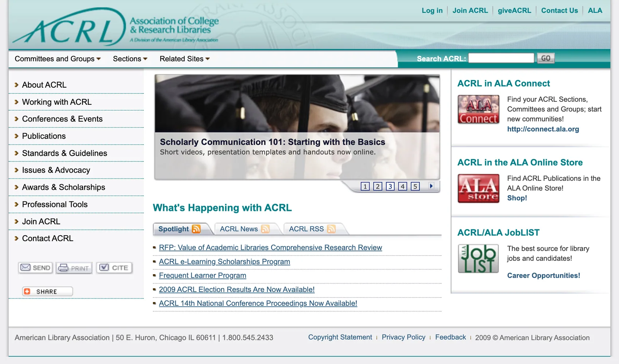Open the Contact Us header link

(559, 11)
